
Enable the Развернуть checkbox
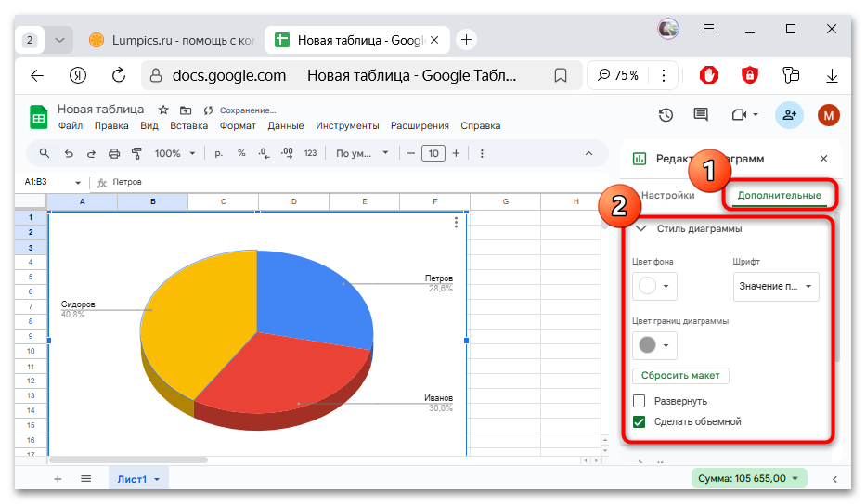coord(639,401)
